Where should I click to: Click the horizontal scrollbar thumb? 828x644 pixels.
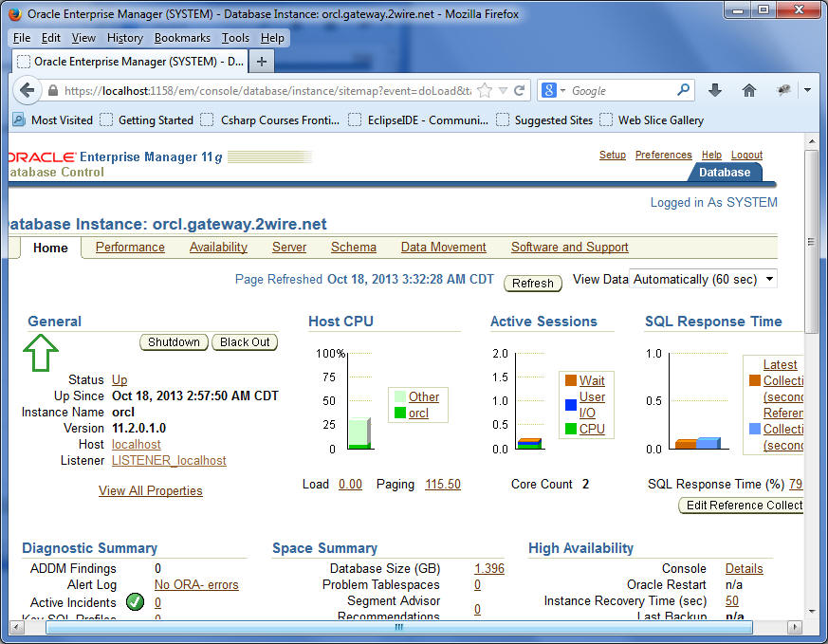[x=398, y=627]
